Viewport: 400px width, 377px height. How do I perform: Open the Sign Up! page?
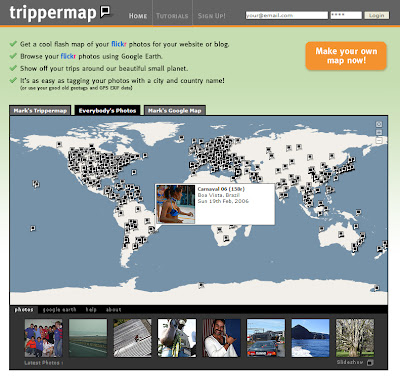(x=212, y=16)
